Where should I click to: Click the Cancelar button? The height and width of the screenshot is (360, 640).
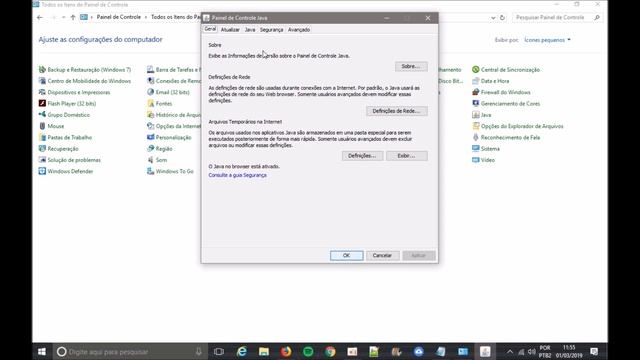click(x=382, y=256)
